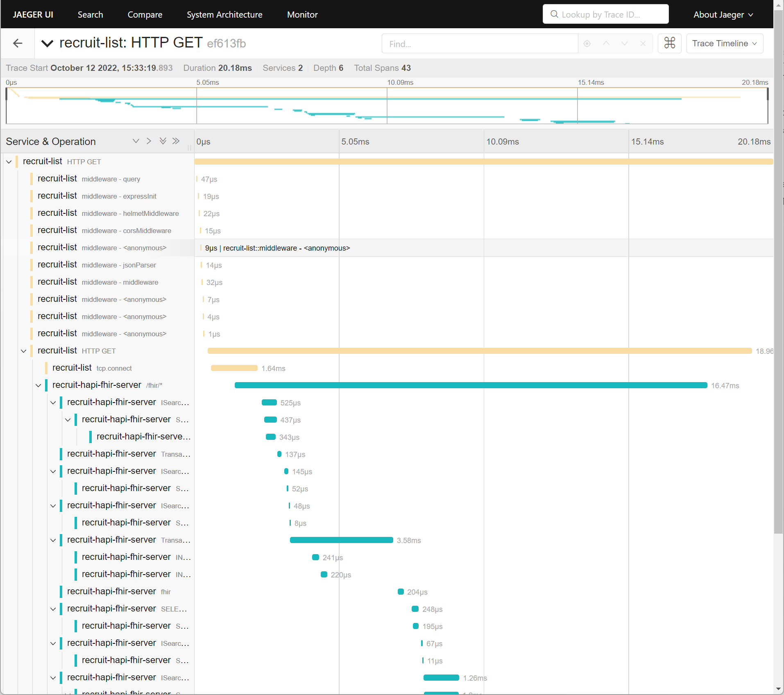Click the locate/focus matches icon in Find bar
This screenshot has height=695, width=784.
coord(587,43)
